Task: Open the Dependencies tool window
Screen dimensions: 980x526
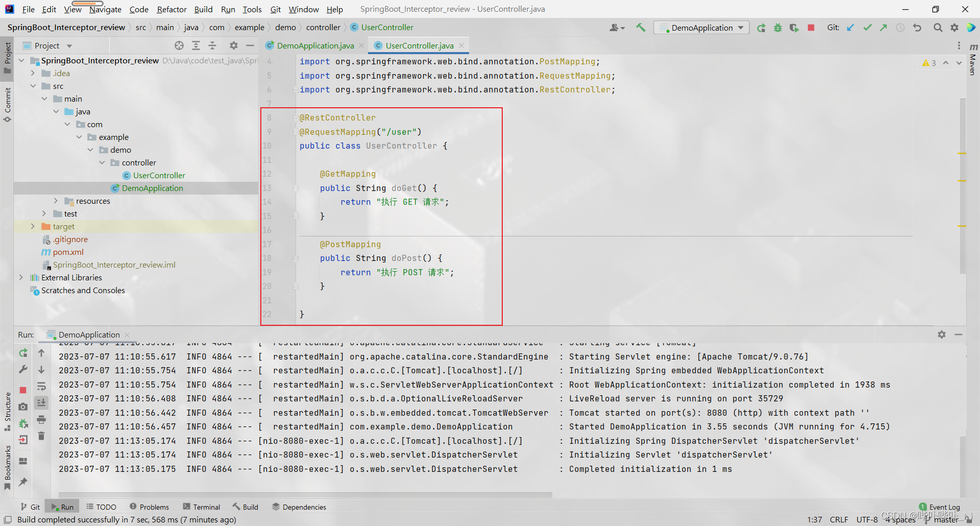Action: [299, 507]
